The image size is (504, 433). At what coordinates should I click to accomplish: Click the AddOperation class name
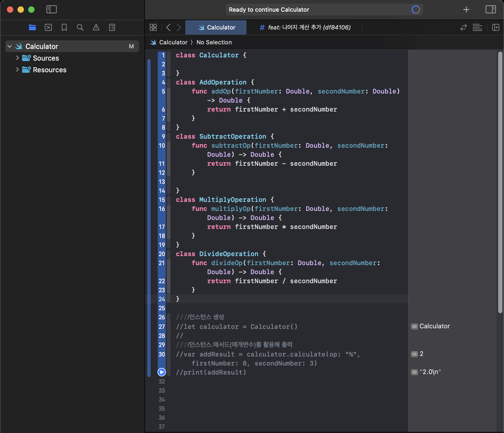pyautogui.click(x=223, y=82)
